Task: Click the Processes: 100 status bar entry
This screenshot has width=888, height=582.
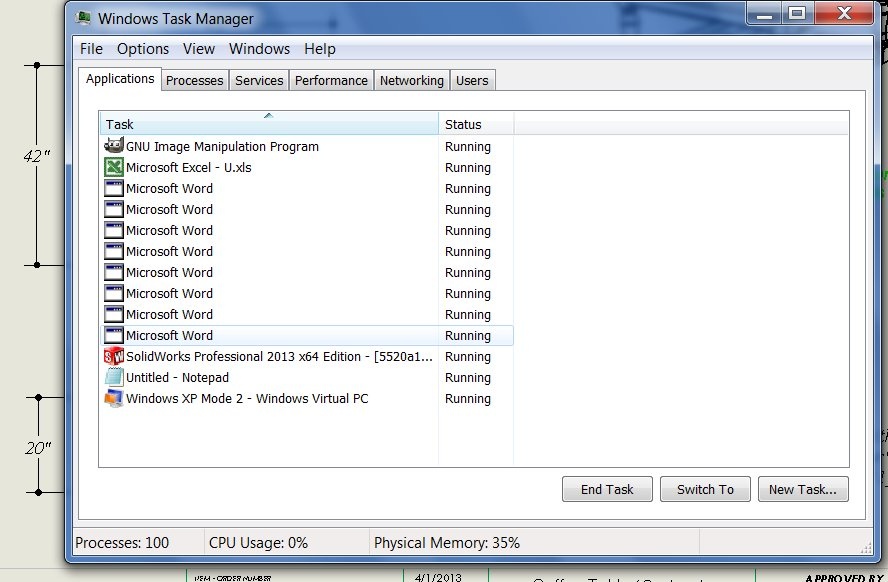Action: (x=122, y=542)
